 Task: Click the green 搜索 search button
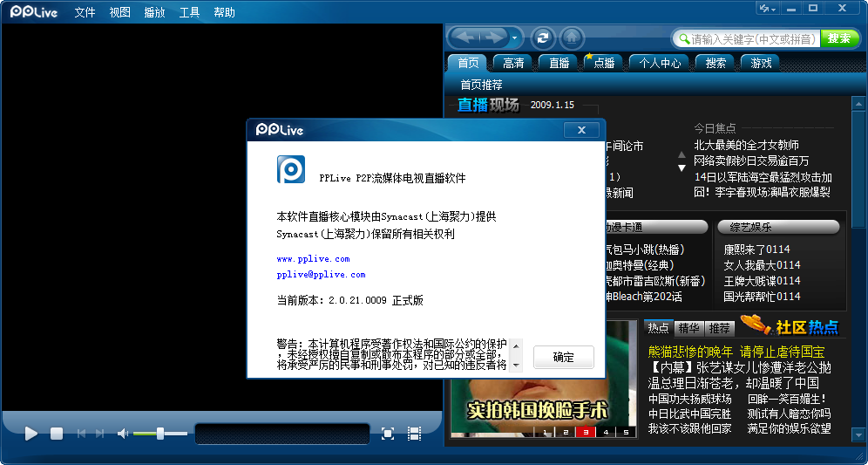(x=839, y=38)
